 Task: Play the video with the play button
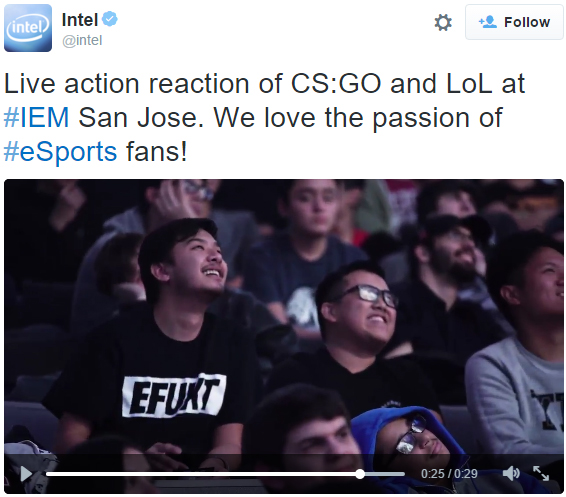[26, 474]
